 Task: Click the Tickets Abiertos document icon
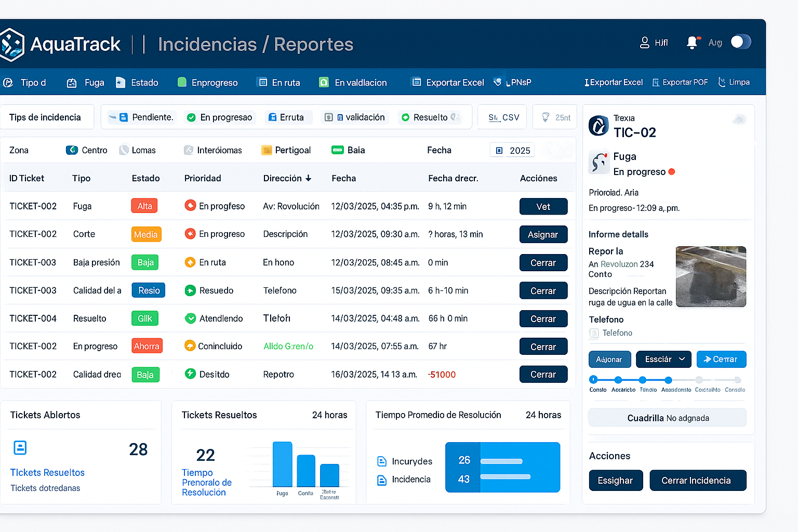click(20, 448)
